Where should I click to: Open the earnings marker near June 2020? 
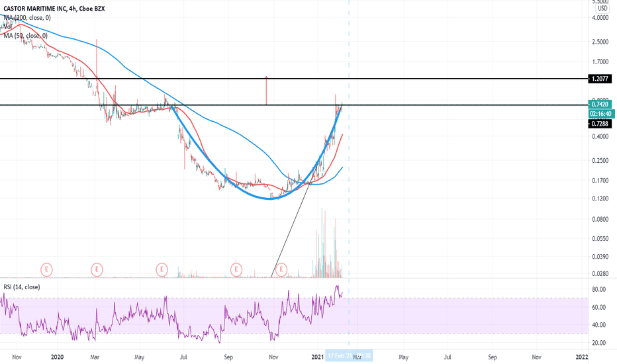162,270
